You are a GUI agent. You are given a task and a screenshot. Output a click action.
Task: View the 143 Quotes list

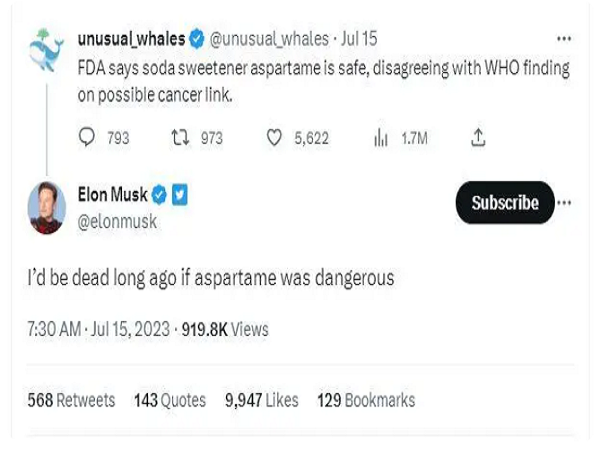coord(169,400)
